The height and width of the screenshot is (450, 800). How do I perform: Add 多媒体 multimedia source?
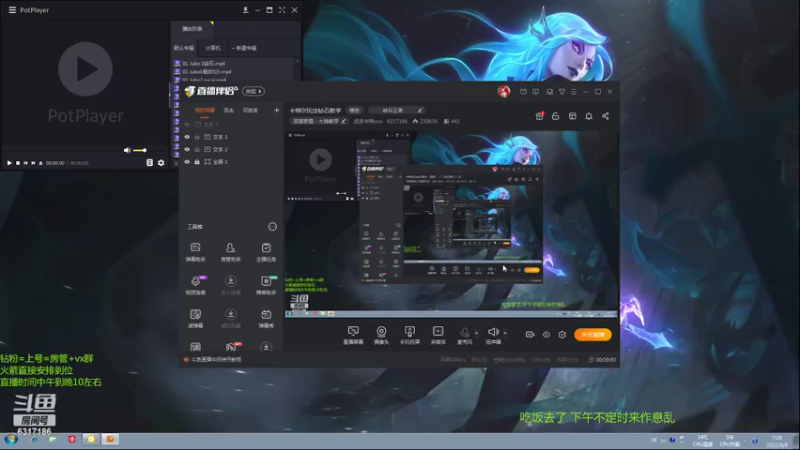pos(438,335)
